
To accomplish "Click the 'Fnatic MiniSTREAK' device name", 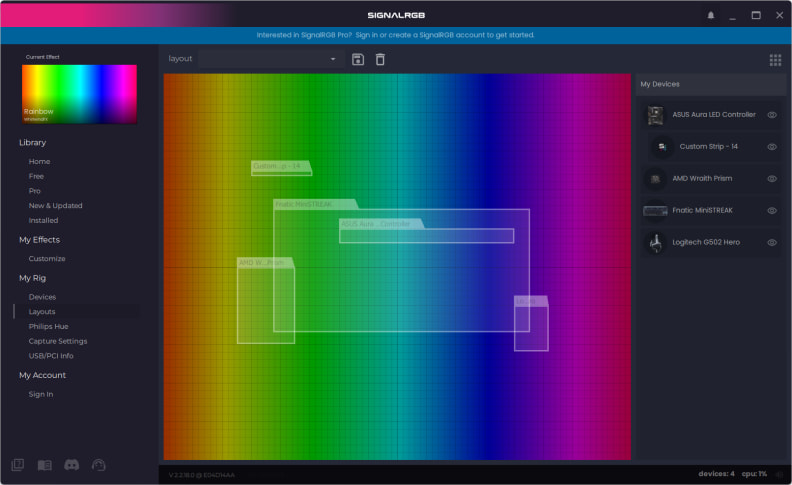I will (702, 210).
